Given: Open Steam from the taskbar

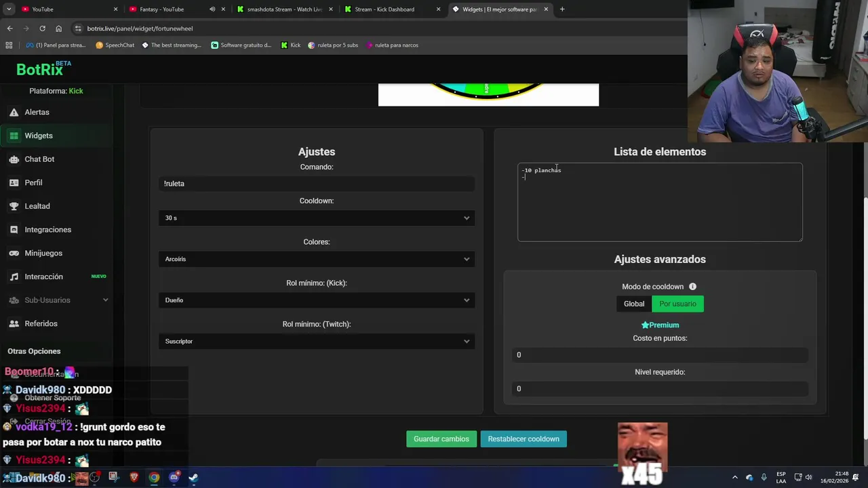Looking at the screenshot, I should tap(193, 478).
